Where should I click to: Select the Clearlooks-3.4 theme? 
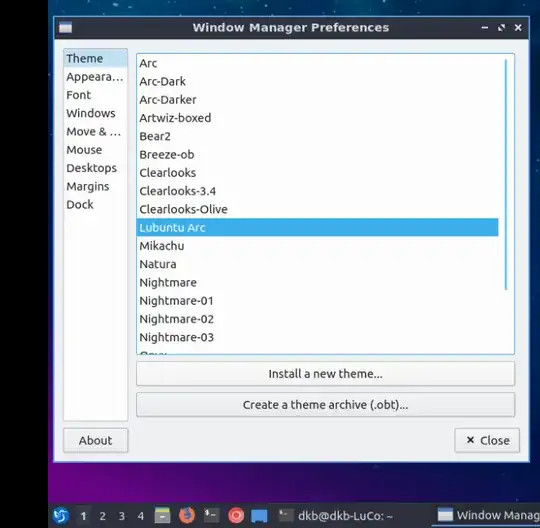(317, 191)
